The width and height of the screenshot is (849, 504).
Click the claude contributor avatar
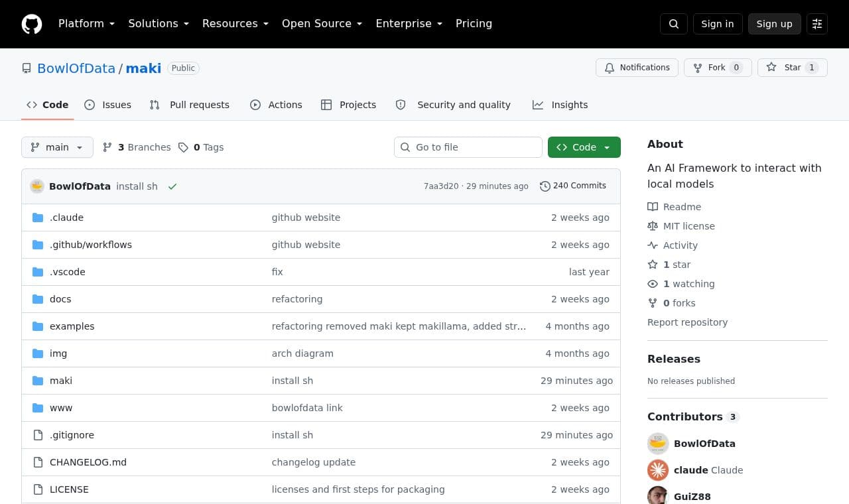[658, 470]
